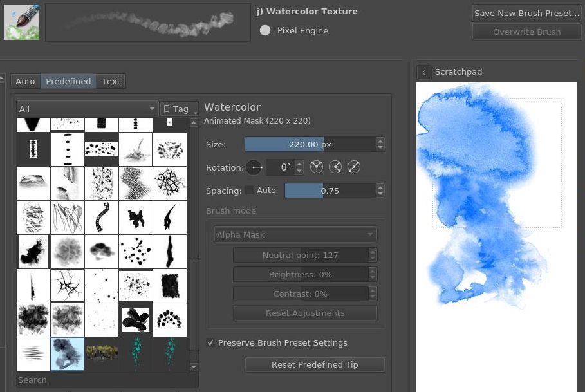Click the Rotation angle dial
The image size is (585, 392).
255,167
